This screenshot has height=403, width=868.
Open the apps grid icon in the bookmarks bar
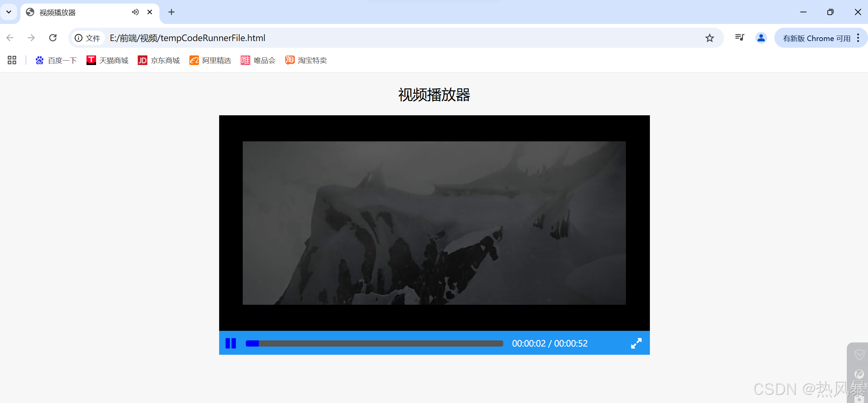coord(12,60)
